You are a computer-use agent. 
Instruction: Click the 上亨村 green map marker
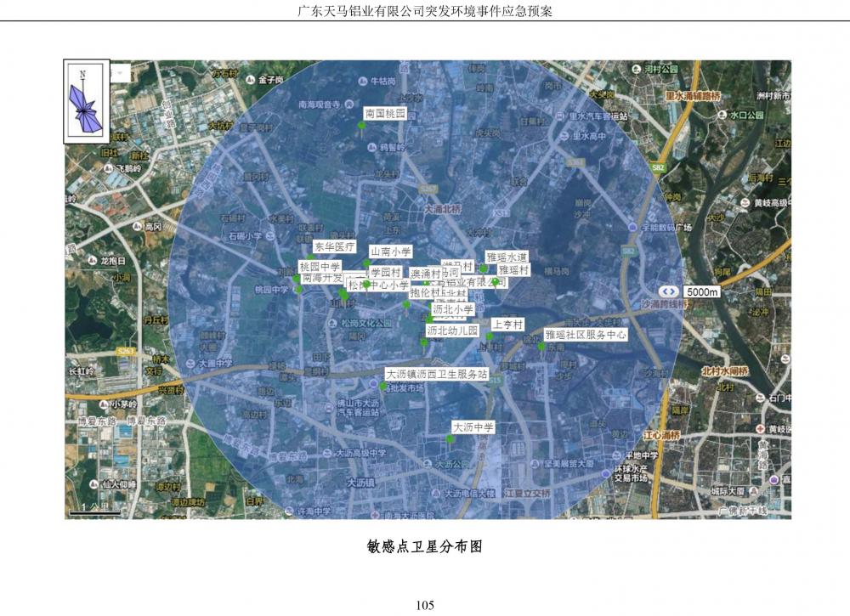pos(490,336)
